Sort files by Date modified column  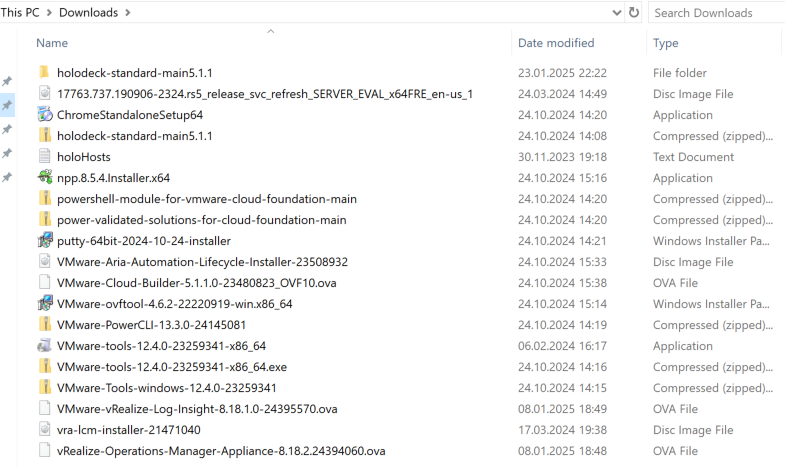[x=556, y=43]
